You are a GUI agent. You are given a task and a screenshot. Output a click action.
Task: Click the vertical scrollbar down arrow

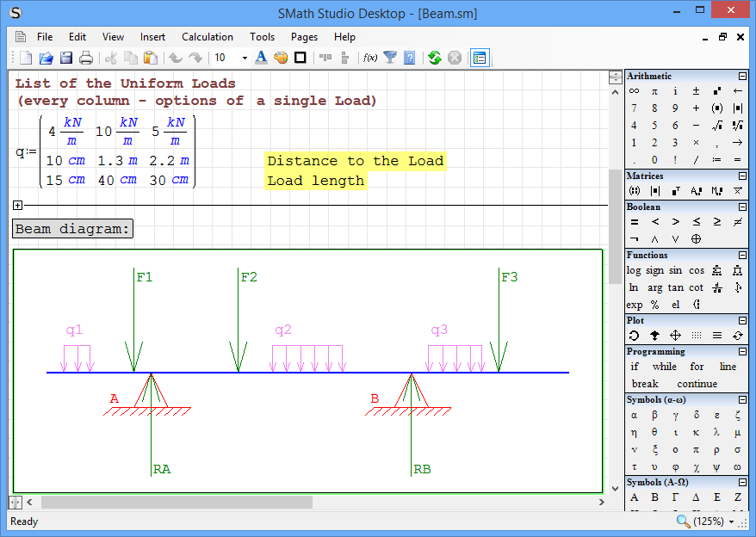click(x=615, y=488)
